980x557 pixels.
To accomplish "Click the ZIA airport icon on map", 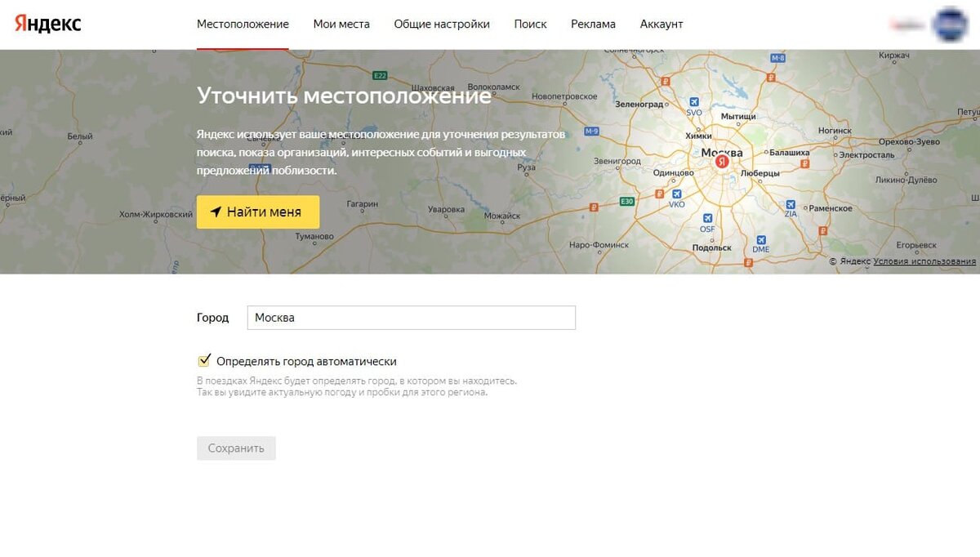I will point(791,204).
